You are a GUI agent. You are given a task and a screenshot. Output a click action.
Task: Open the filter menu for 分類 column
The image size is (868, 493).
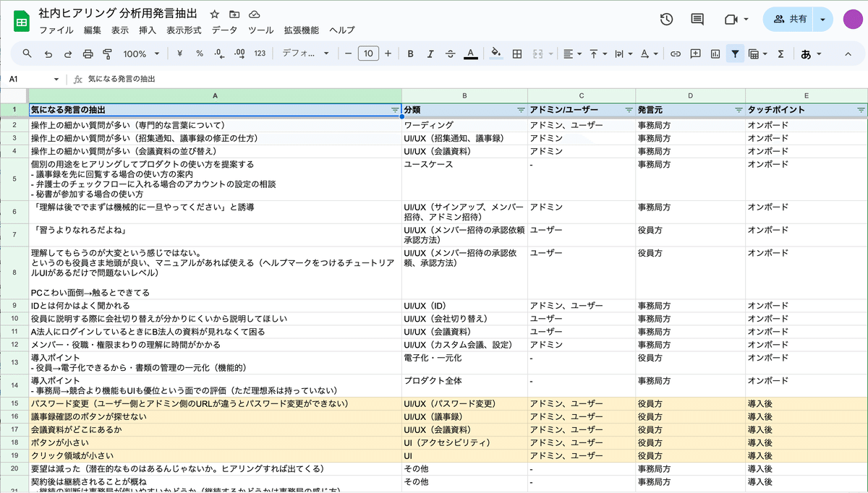click(x=521, y=110)
